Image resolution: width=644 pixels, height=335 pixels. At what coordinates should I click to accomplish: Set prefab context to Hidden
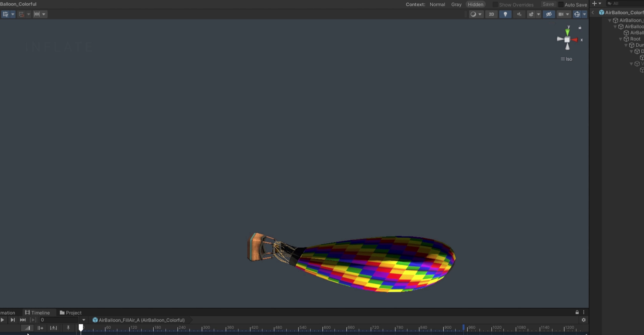[476, 4]
